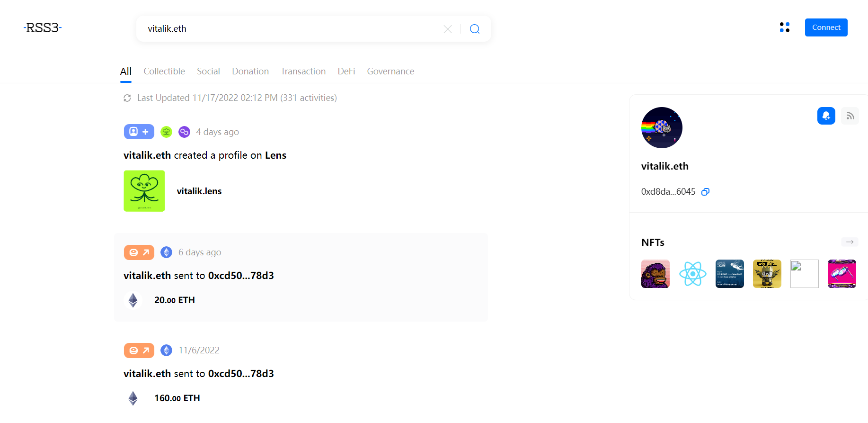Viewport: 868px width, 423px height.
Task: Open the Social tab
Action: click(208, 72)
